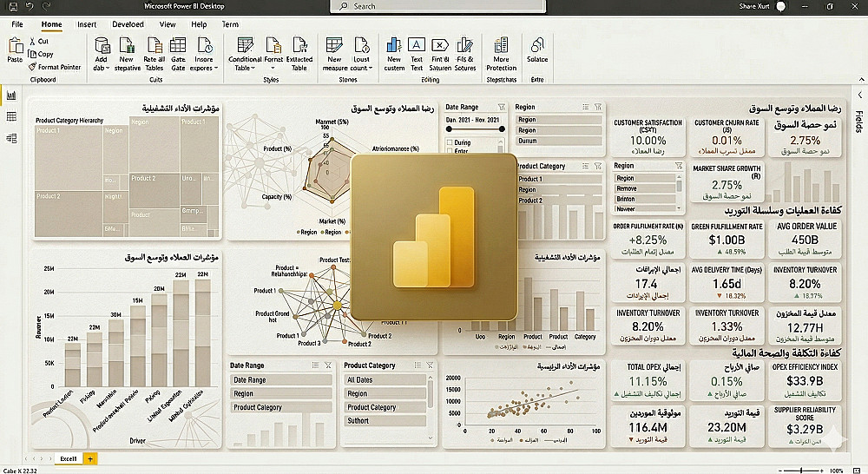Image resolution: width=868 pixels, height=474 pixels.
Task: Click the Fint & Saturen icon
Action: click(440, 45)
